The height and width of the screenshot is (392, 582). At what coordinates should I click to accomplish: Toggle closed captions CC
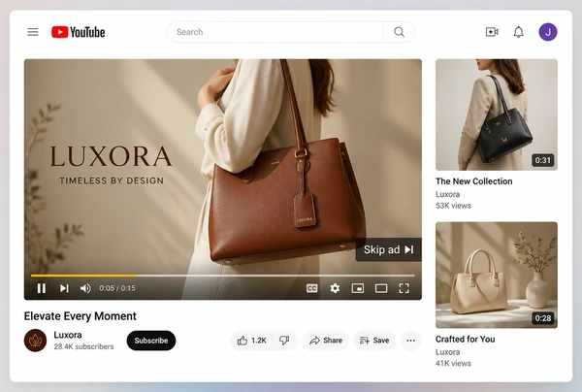311,288
